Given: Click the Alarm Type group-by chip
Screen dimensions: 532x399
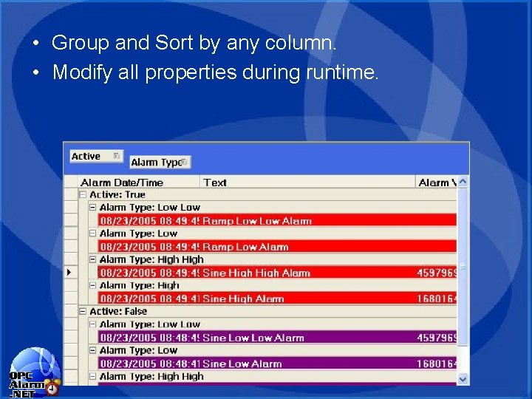Looking at the screenshot, I should pos(160,162).
